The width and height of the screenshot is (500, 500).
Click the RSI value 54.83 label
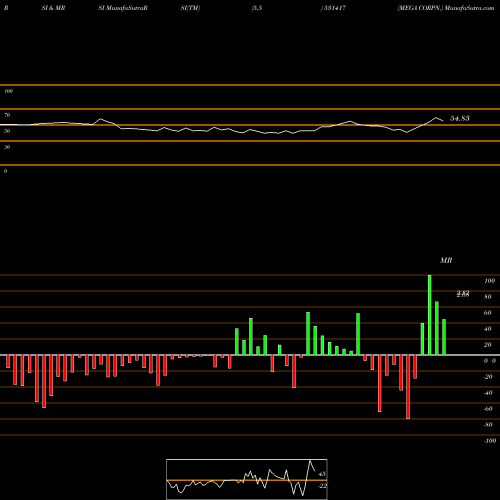point(460,118)
